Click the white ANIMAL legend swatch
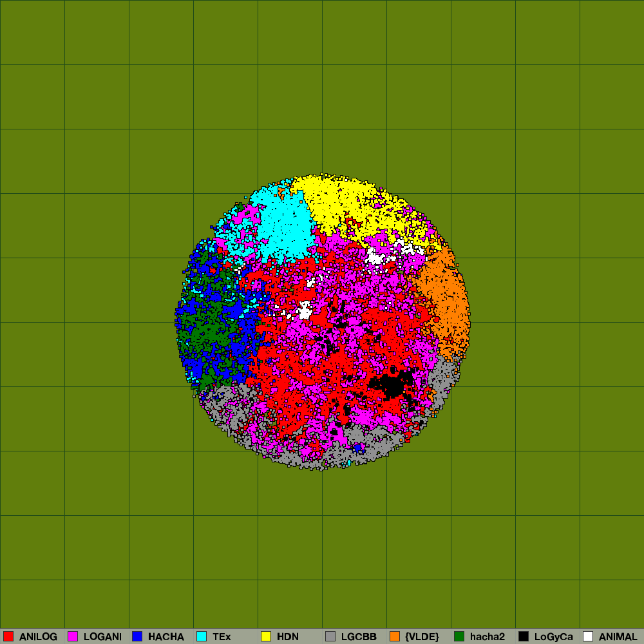This screenshot has height=644, width=644. click(588, 636)
